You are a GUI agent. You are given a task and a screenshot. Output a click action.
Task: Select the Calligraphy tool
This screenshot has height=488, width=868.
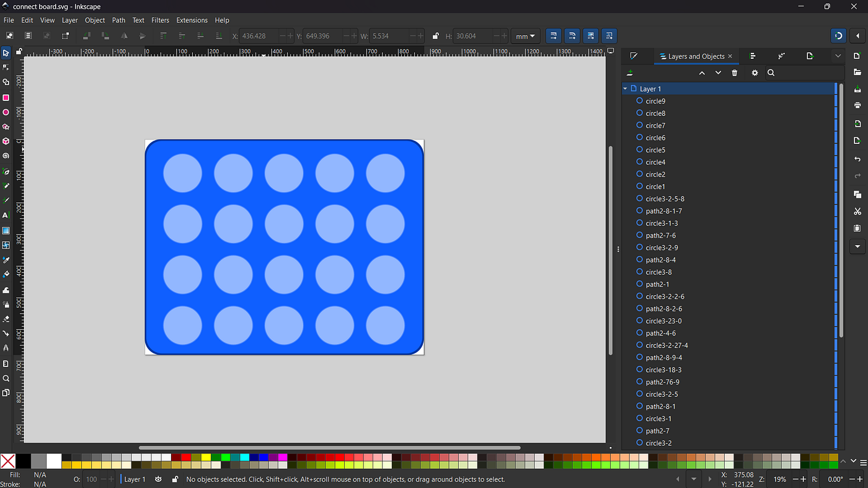tap(6, 200)
